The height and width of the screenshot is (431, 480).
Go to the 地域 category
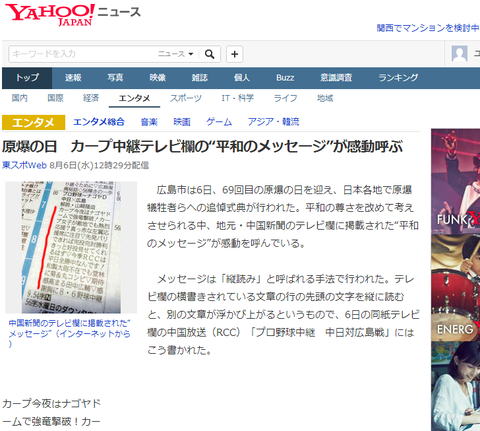(325, 98)
